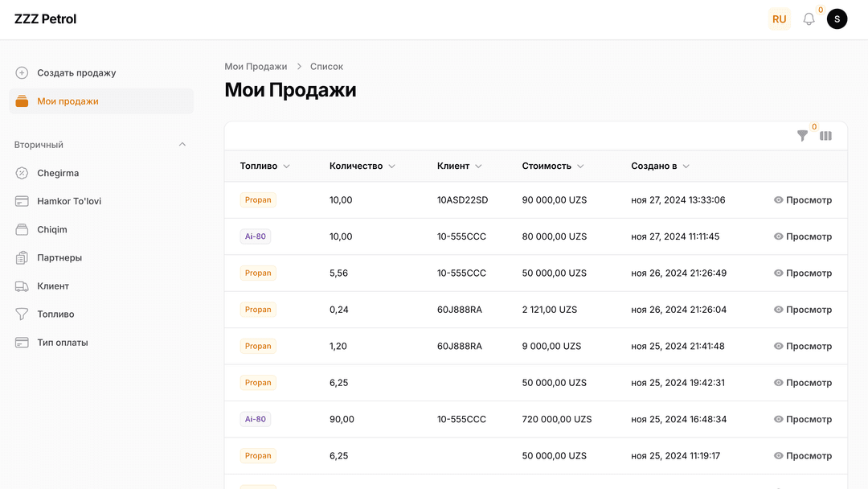868x489 pixels.
Task: Open Топливо menu item in sidebar
Action: coord(55,314)
